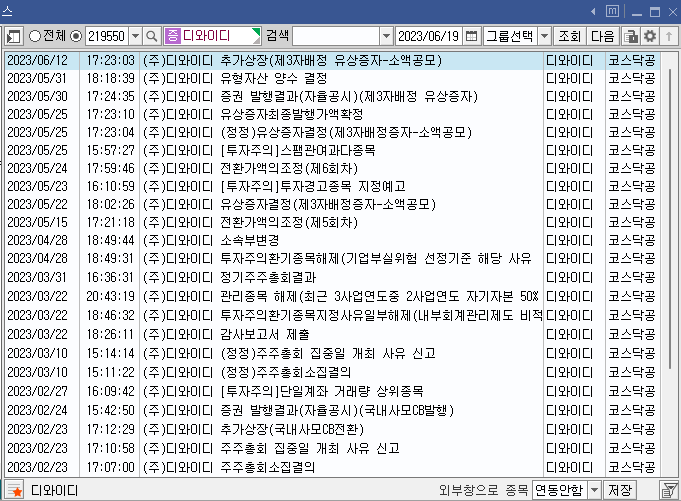
Task: Select row 유상증자최종발행가액확정
Action: [333, 114]
